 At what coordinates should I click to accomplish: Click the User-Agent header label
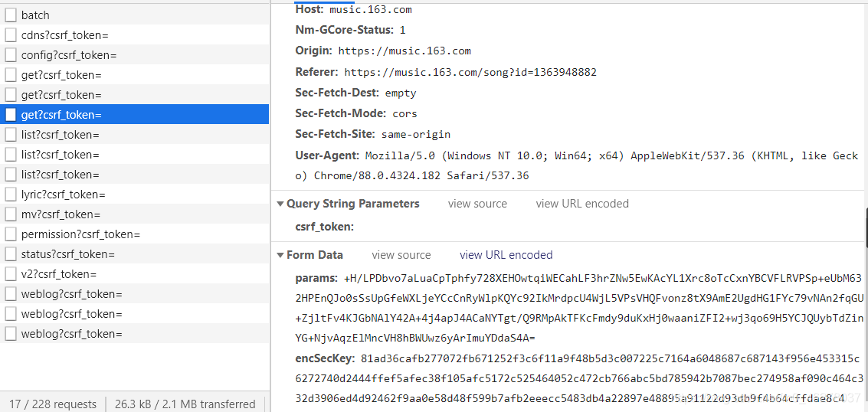[x=327, y=155]
